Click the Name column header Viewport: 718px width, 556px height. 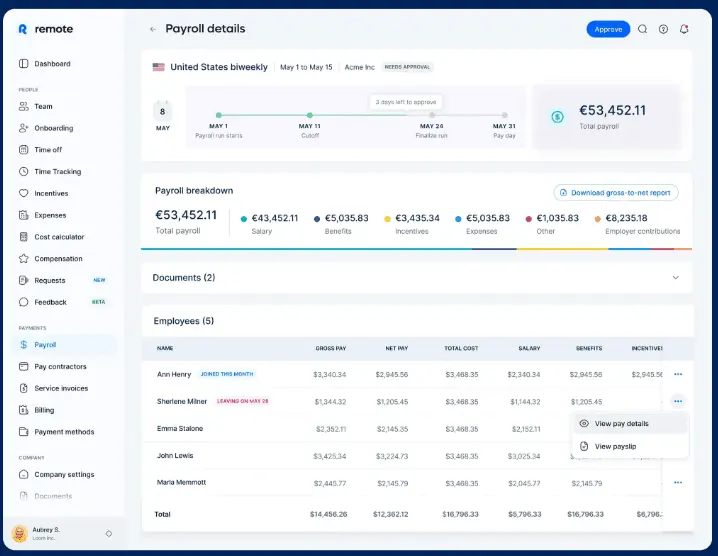(x=165, y=348)
